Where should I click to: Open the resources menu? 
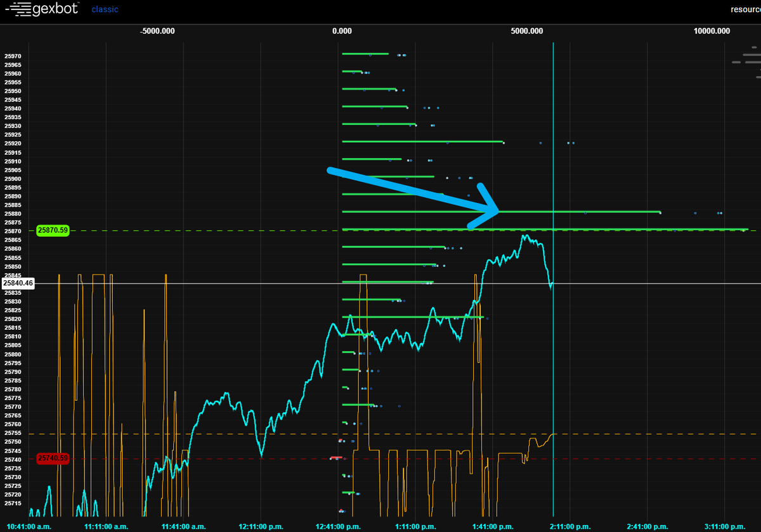point(748,9)
